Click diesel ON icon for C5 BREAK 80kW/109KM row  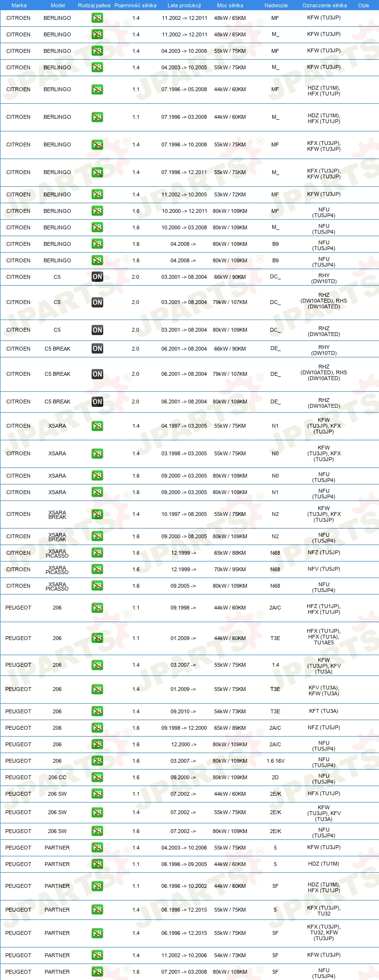[97, 402]
